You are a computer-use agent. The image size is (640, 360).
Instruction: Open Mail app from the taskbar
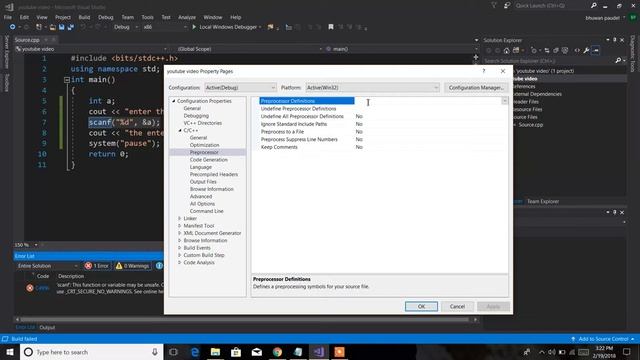click(257, 352)
